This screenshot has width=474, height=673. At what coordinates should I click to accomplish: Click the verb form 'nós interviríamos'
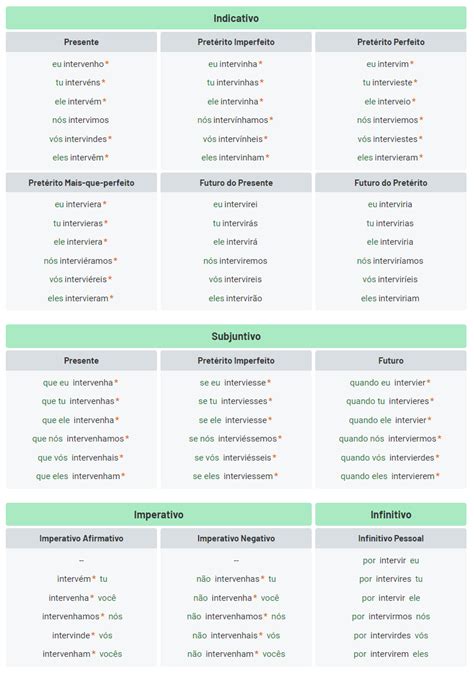point(390,261)
